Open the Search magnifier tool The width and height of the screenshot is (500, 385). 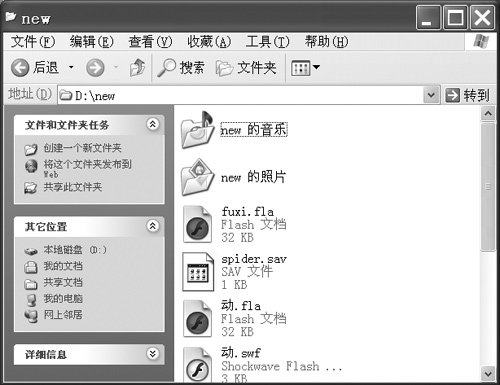pos(166,68)
